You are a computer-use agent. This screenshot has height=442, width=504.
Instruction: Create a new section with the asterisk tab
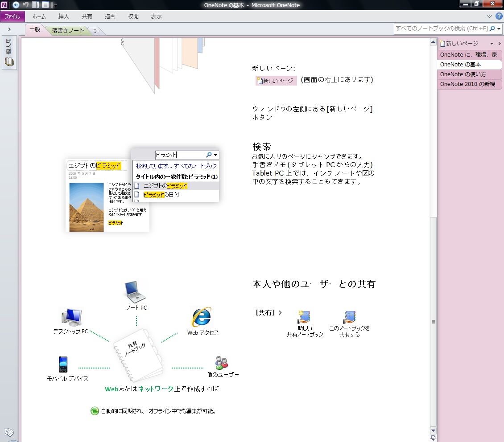pyautogui.click(x=95, y=31)
